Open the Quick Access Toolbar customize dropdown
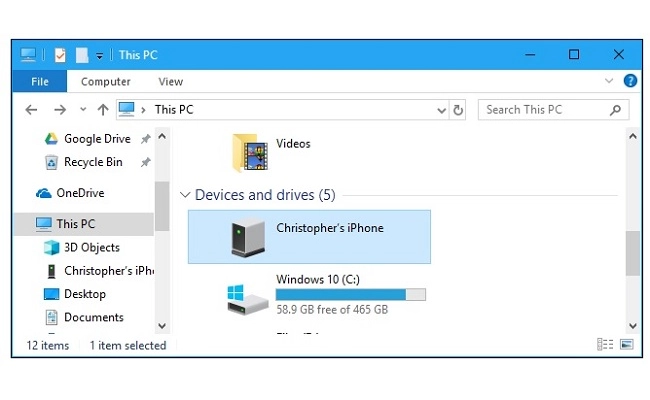This screenshot has width=650, height=400. click(x=100, y=55)
